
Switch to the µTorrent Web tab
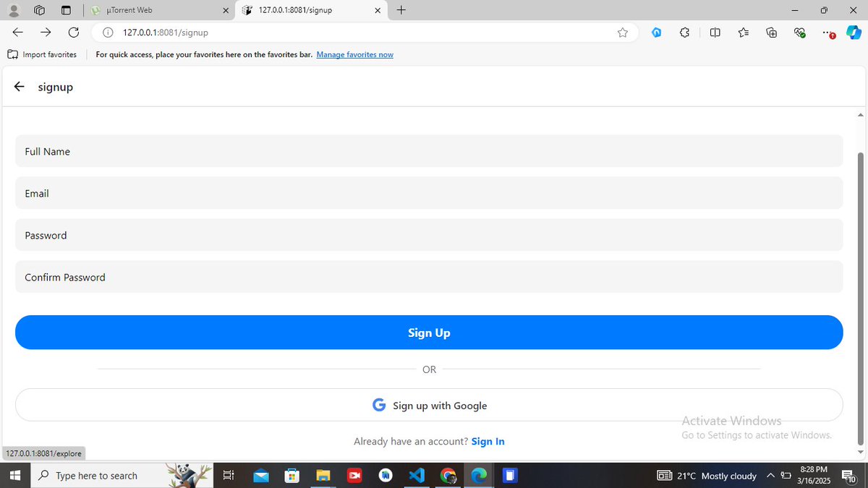point(159,10)
